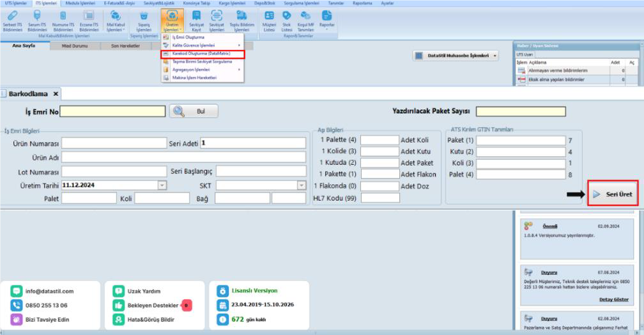Close the Barkodlama tab
The width and height of the screenshot is (644, 335).
pos(56,94)
